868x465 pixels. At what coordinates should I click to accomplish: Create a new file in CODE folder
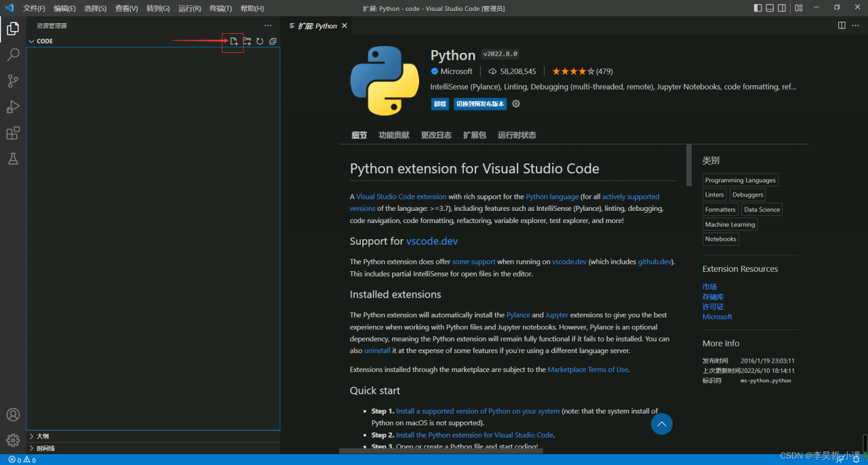pyautogui.click(x=234, y=41)
